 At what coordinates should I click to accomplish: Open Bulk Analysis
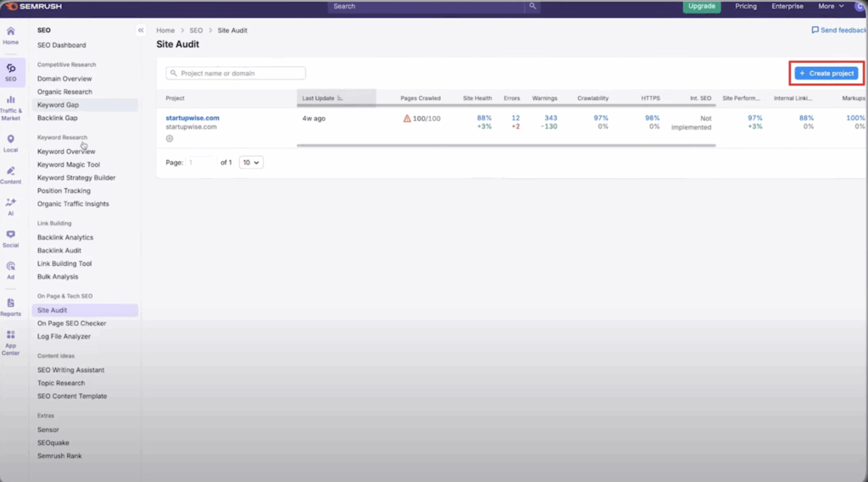pyautogui.click(x=58, y=277)
